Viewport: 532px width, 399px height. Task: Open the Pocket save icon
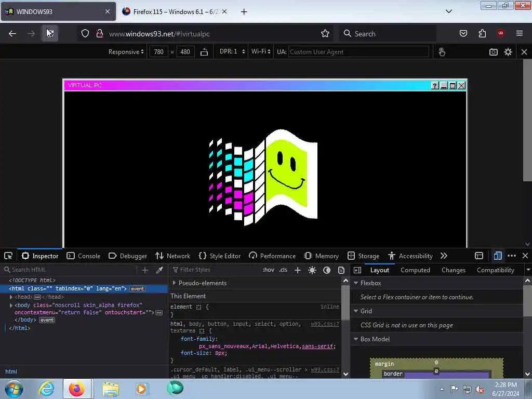[x=463, y=33]
